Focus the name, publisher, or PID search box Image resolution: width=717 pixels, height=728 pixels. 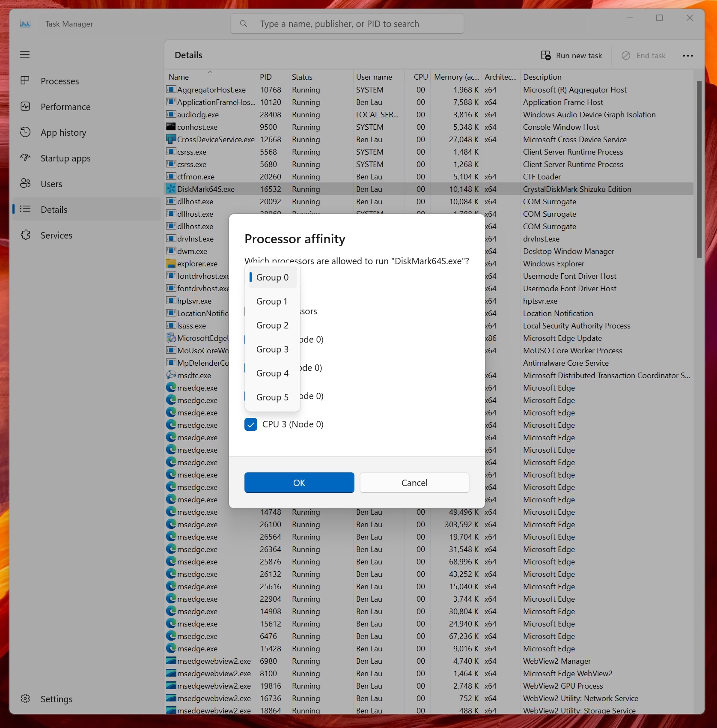tap(347, 24)
